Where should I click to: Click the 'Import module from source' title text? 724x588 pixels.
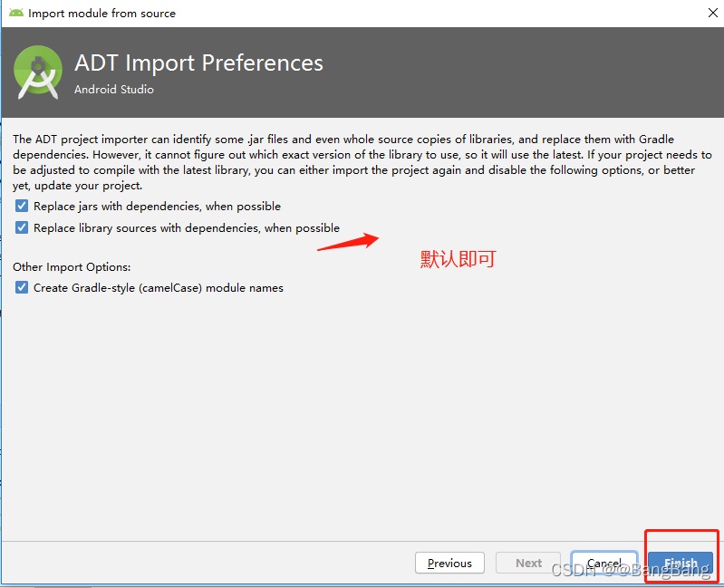[101, 14]
